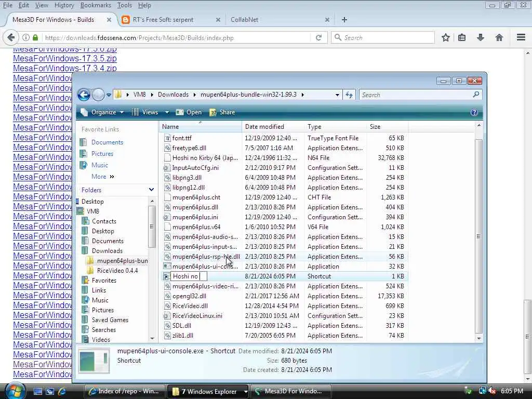Image resolution: width=532 pixels, height=399 pixels.
Task: Open the MesaForWindows-17.3.5.zip link
Action: pyautogui.click(x=65, y=58)
